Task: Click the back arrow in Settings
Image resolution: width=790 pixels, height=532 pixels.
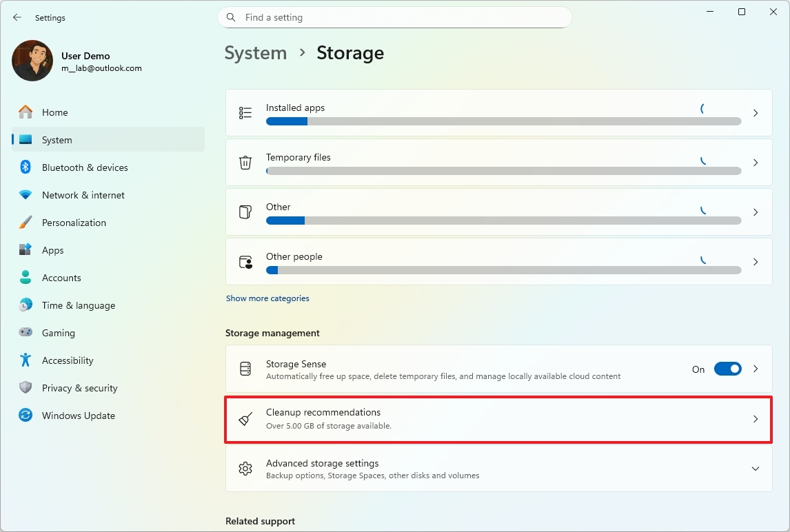Action: click(x=17, y=18)
